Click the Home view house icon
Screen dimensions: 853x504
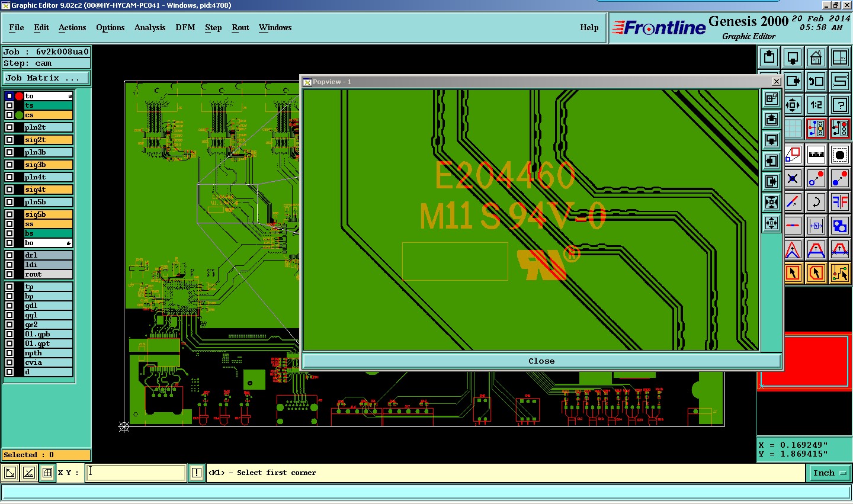pyautogui.click(x=816, y=57)
